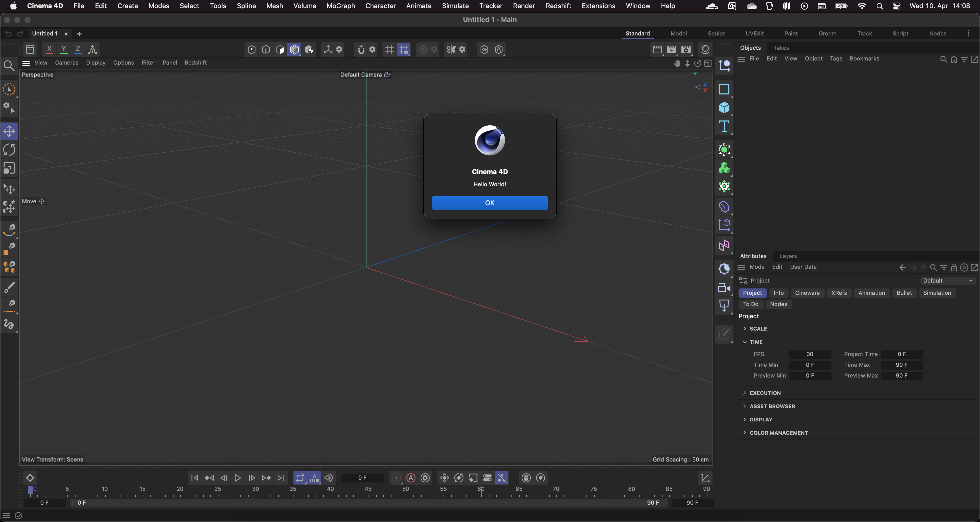Add a Cube primitive object
This screenshot has width=980, height=522.
[724, 108]
